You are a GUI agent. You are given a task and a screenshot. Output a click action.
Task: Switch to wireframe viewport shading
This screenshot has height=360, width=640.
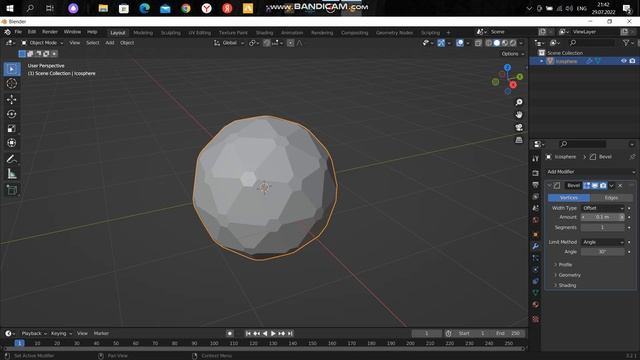click(489, 43)
